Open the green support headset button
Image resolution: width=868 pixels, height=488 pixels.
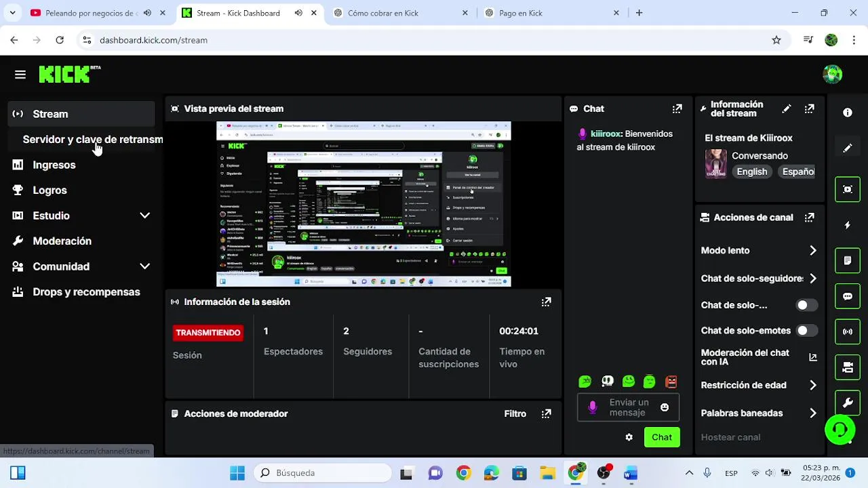point(840,429)
